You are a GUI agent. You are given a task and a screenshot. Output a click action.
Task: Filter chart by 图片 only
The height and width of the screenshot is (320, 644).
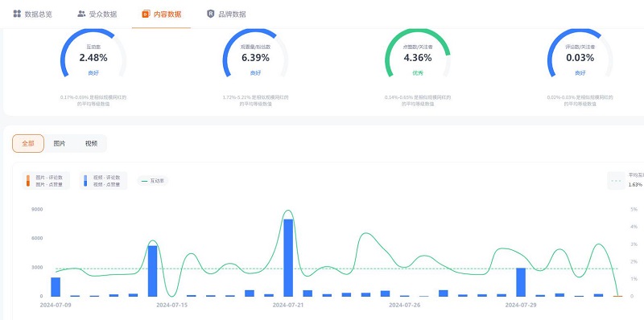60,144
